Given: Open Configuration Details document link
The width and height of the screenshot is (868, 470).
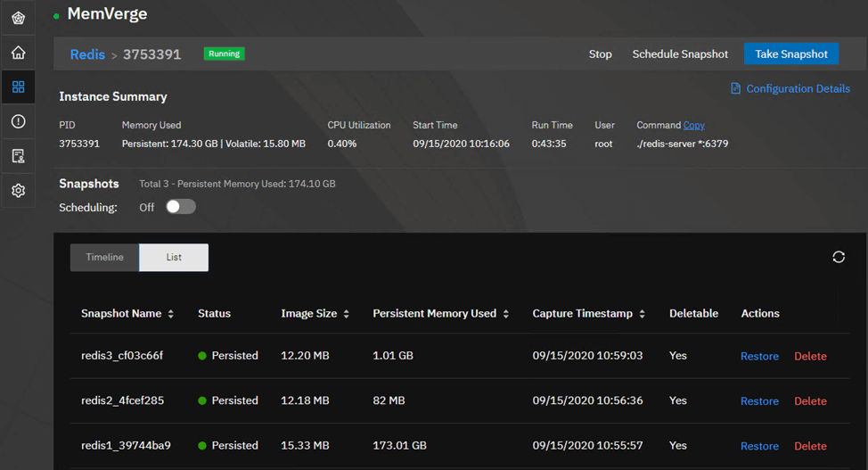Looking at the screenshot, I should (x=790, y=88).
